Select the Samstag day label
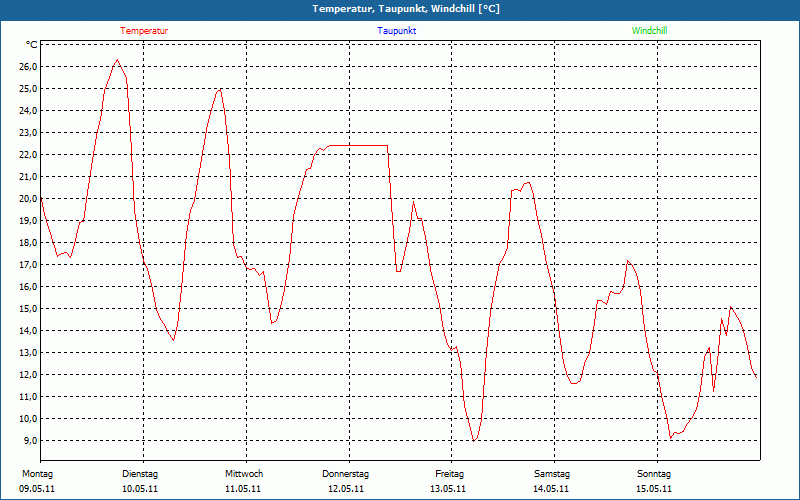Screen dimensions: 800x500 [x=552, y=474]
